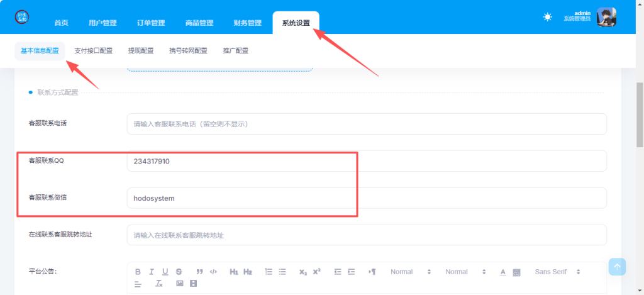Create a numbered ordered list
Image resolution: width=644 pixels, height=295 pixels.
click(x=269, y=272)
